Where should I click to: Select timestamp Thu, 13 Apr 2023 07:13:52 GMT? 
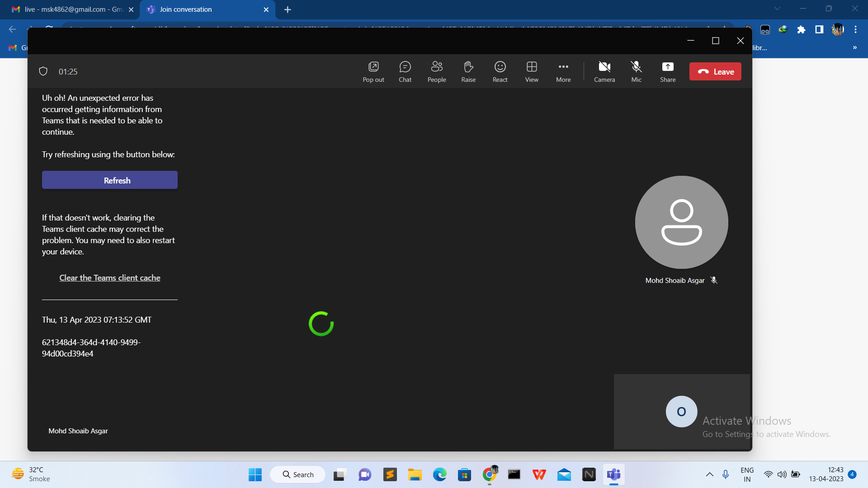pos(97,320)
